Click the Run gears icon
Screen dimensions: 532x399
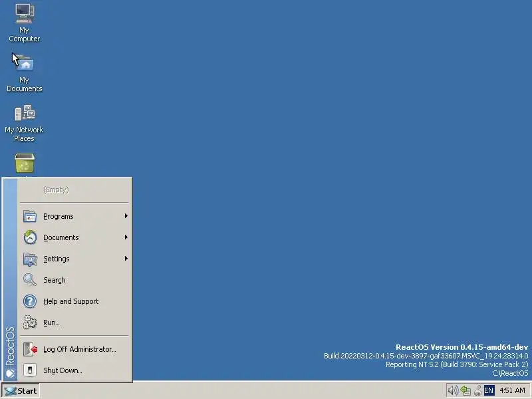[x=30, y=323]
